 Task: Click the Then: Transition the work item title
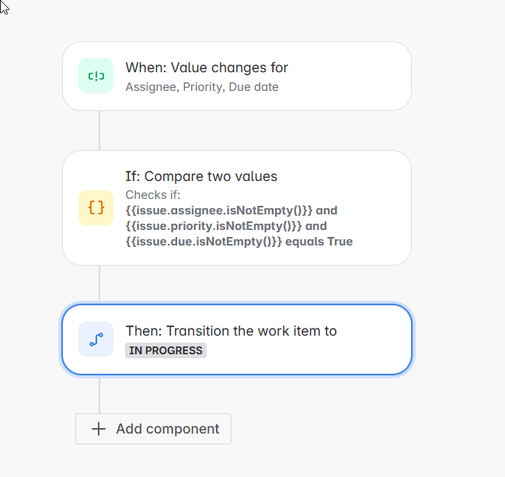point(231,331)
